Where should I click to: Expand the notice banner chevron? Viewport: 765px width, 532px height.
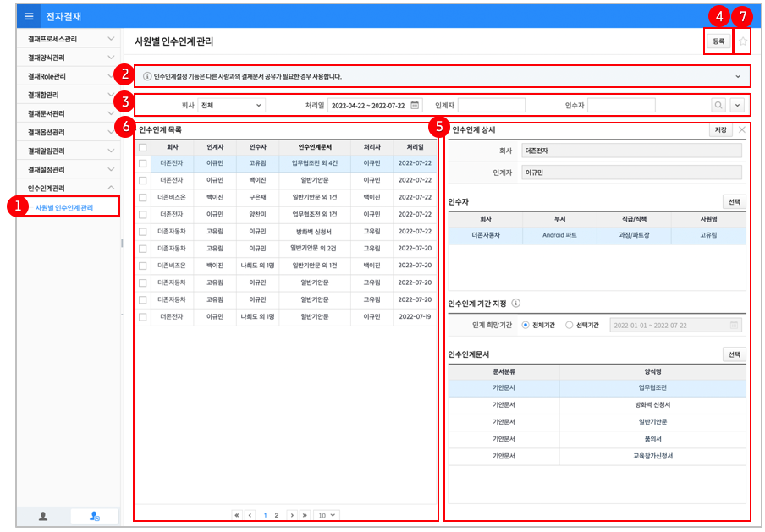[738, 77]
